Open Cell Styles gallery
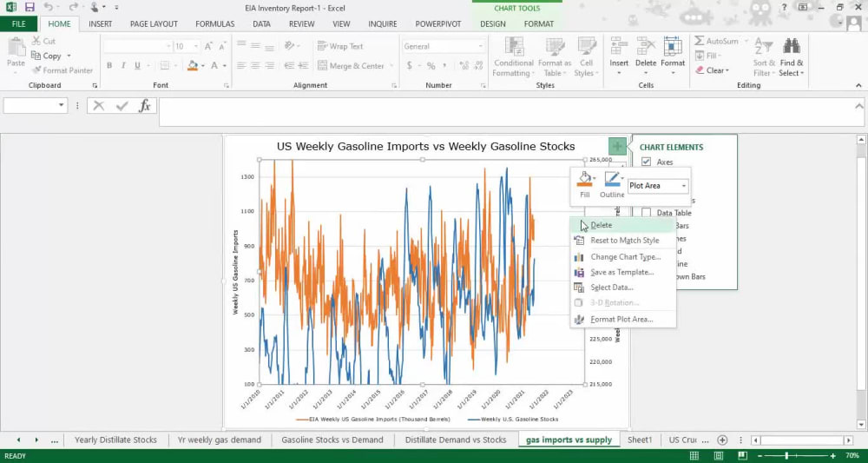Viewport: 868px width, 463px height. [586, 57]
